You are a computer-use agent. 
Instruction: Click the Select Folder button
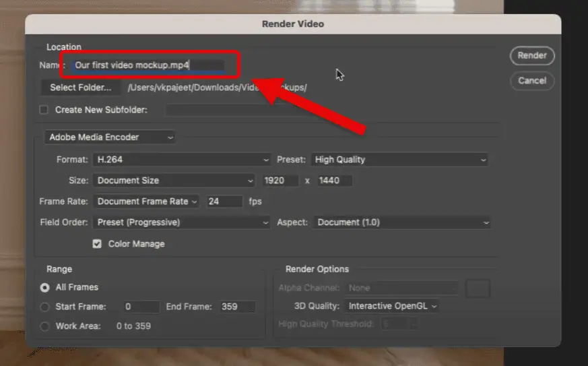tap(81, 88)
